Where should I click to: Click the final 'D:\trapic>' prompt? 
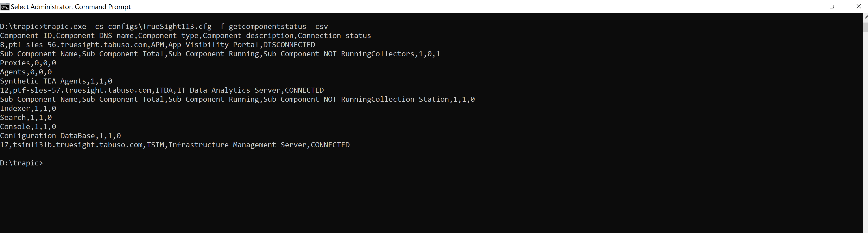coord(22,163)
